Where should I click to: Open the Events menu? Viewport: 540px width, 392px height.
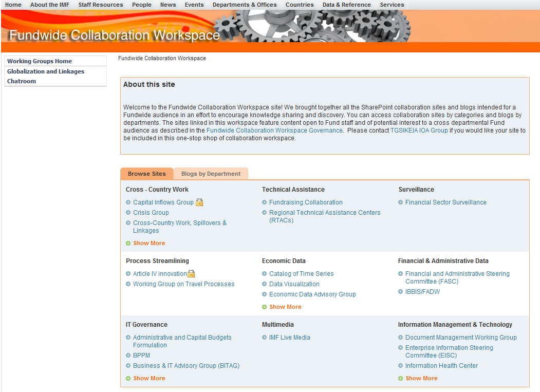pyautogui.click(x=194, y=5)
